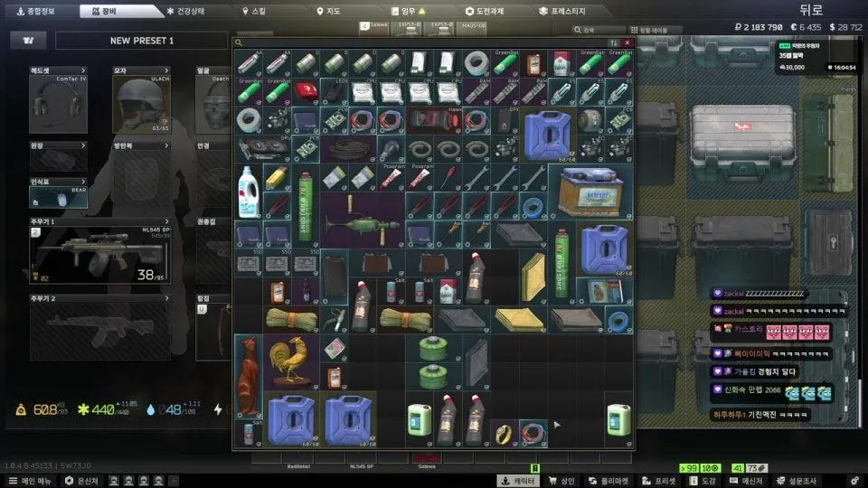Click the golden rooster figurine
Screen dimensions: 868x488
(291, 361)
